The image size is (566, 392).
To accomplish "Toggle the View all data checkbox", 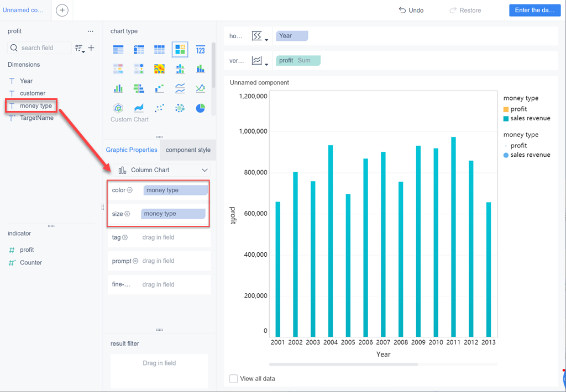I will (x=234, y=379).
